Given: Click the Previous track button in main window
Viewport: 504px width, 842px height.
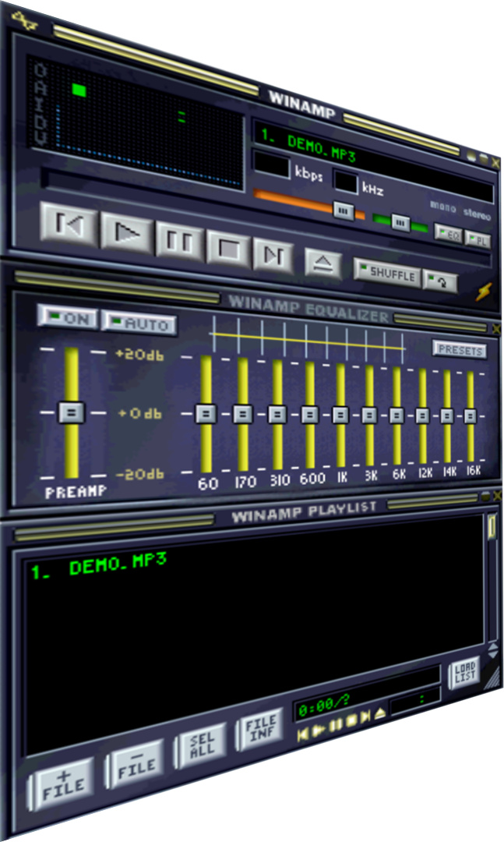Looking at the screenshot, I should tap(69, 224).
